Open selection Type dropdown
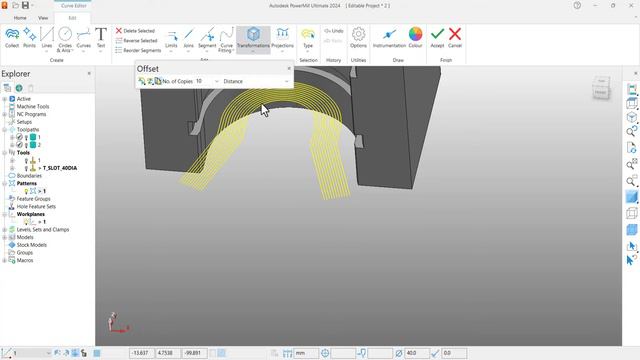 (308, 40)
